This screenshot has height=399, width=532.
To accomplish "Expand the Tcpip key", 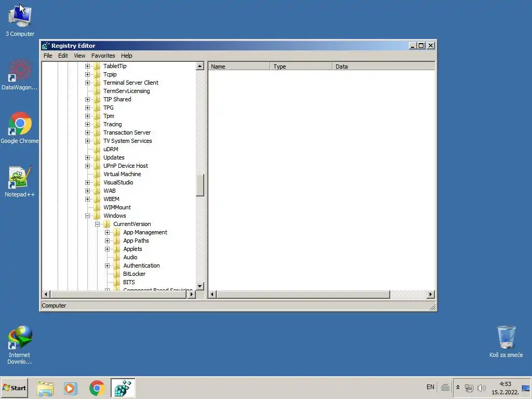I will pyautogui.click(x=87, y=74).
